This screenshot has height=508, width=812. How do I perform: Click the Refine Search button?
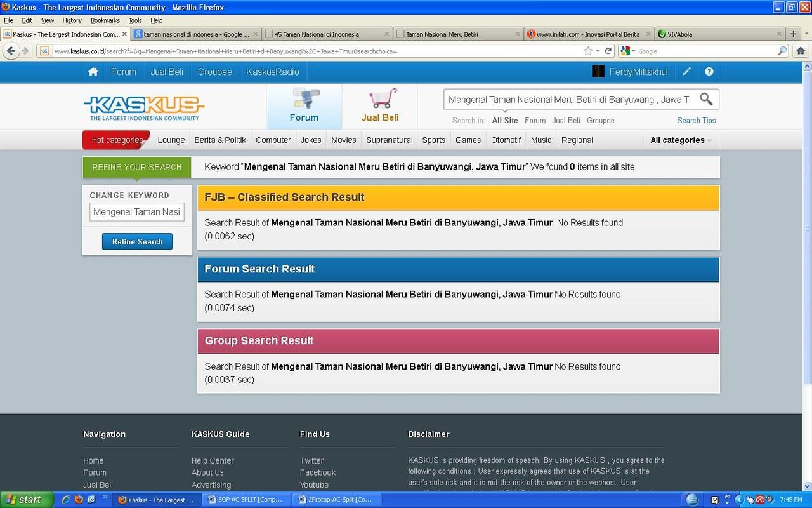tap(137, 241)
